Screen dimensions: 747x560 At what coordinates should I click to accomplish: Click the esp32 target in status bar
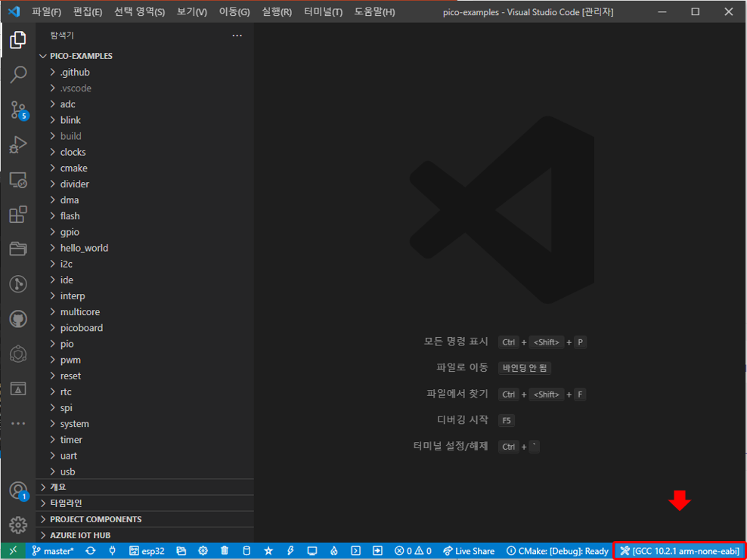coord(147,551)
